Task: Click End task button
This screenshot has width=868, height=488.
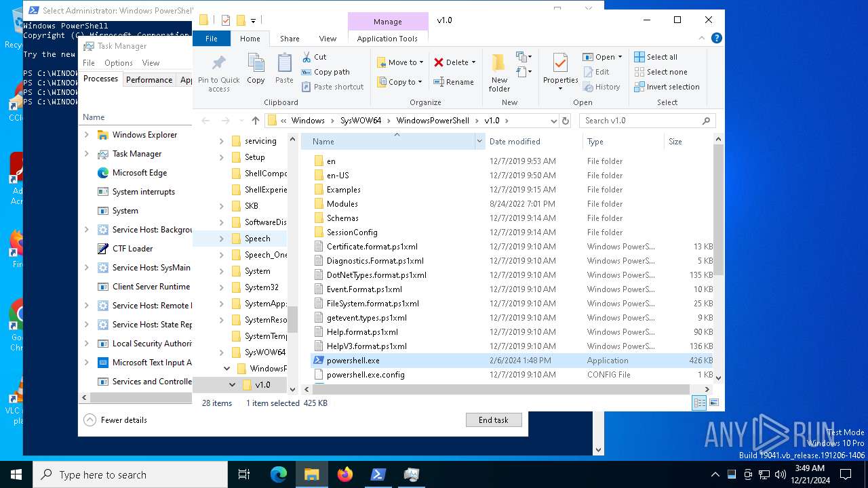Action: tap(494, 420)
